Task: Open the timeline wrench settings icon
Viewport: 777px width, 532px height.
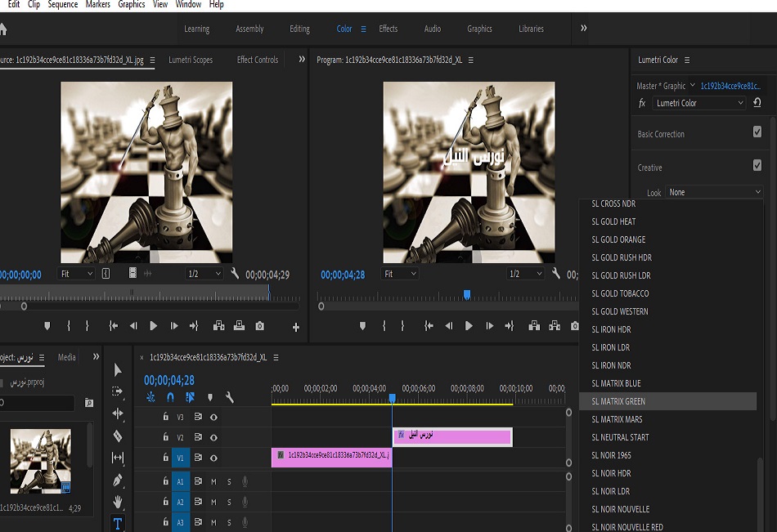Action: 230,397
